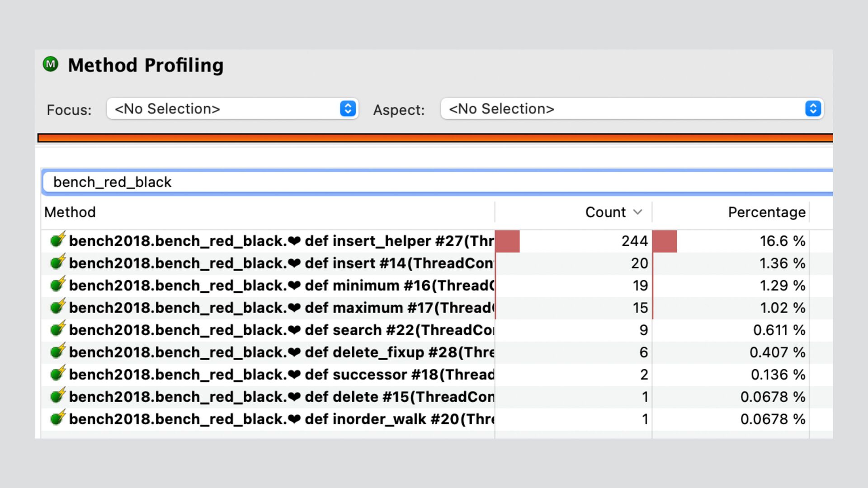Click the method icon beside delete_fixup #28

(58, 351)
